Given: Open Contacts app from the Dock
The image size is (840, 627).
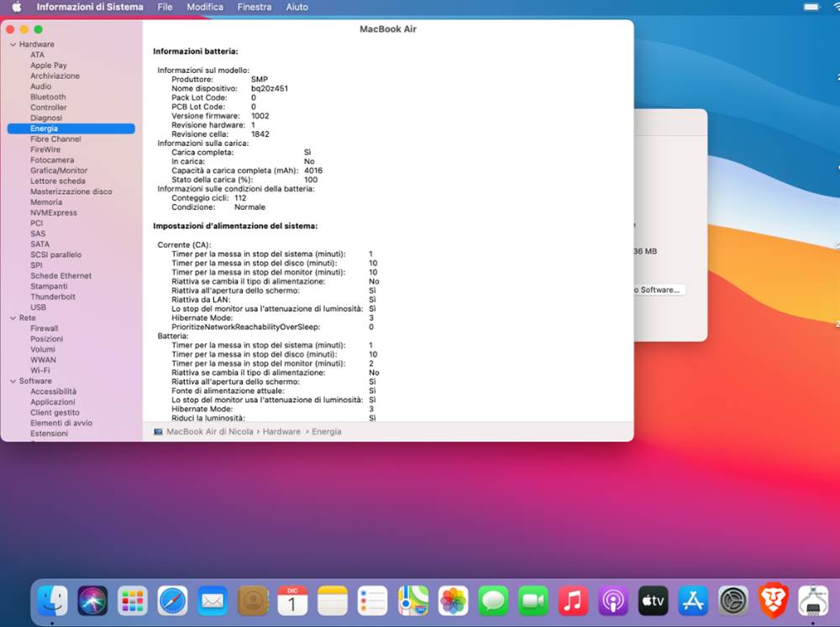Looking at the screenshot, I should tap(252, 600).
